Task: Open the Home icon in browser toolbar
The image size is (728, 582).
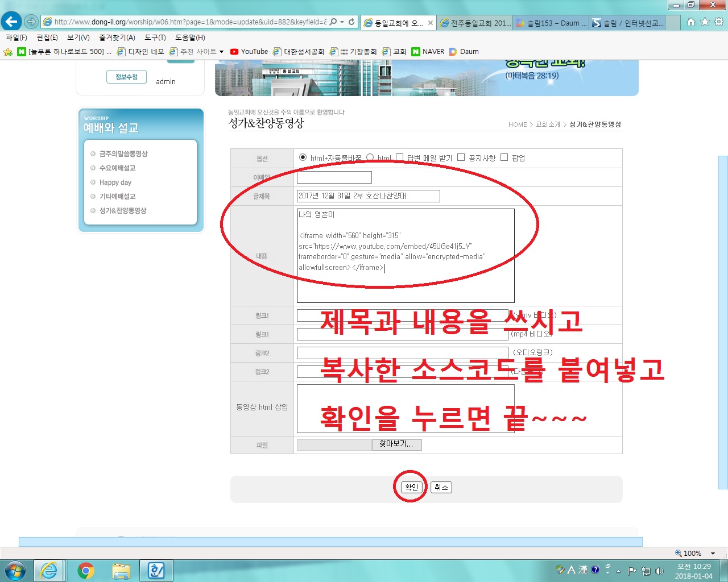Action: point(690,22)
